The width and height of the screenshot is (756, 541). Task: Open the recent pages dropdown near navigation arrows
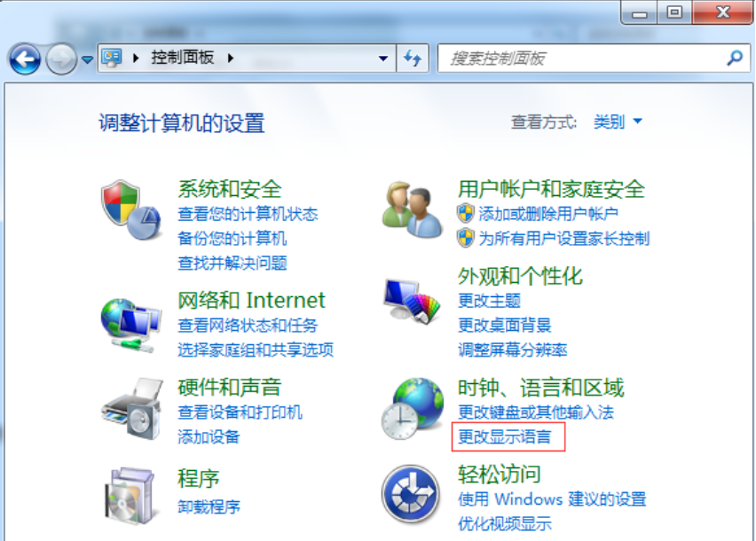[87, 59]
